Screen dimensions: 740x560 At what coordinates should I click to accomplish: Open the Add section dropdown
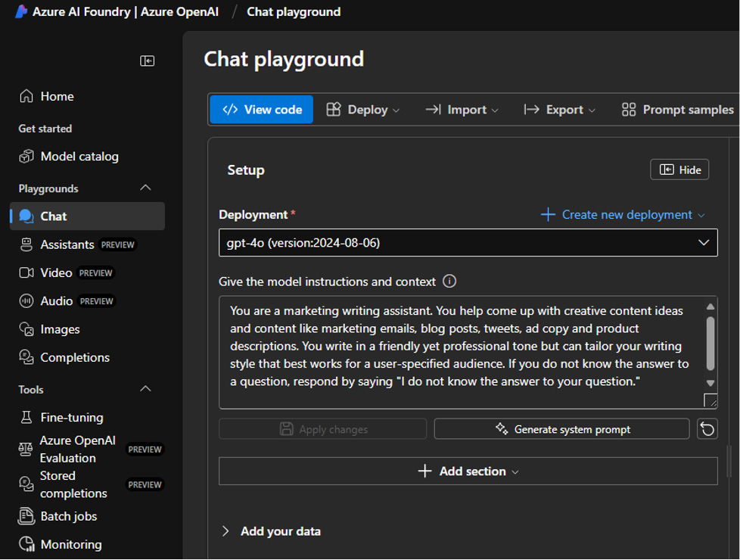point(468,471)
